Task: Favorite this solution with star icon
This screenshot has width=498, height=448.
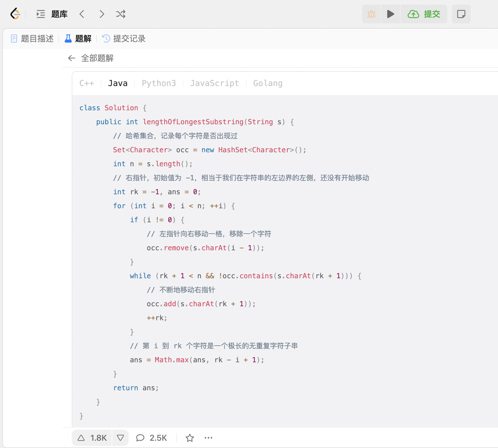Action: (x=190, y=437)
